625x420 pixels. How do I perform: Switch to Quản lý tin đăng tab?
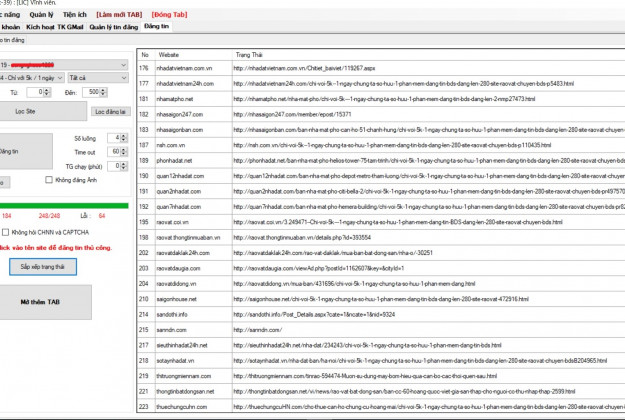[x=114, y=27]
